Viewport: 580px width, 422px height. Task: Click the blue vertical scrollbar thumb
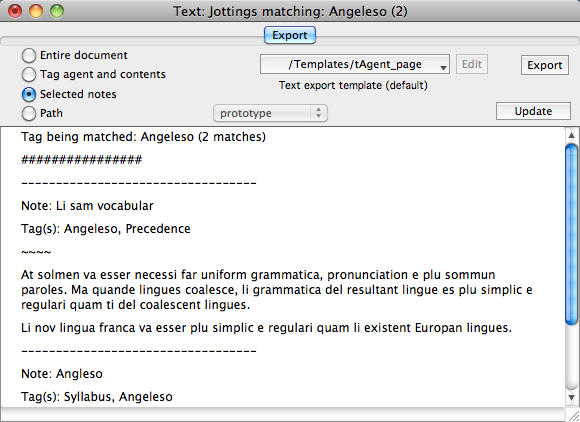click(571, 235)
